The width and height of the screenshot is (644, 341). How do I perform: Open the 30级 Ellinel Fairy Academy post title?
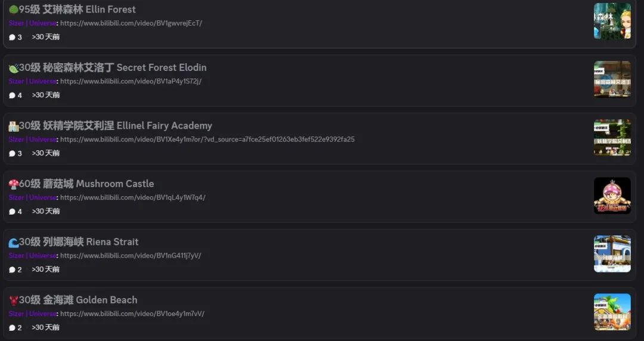click(x=116, y=126)
